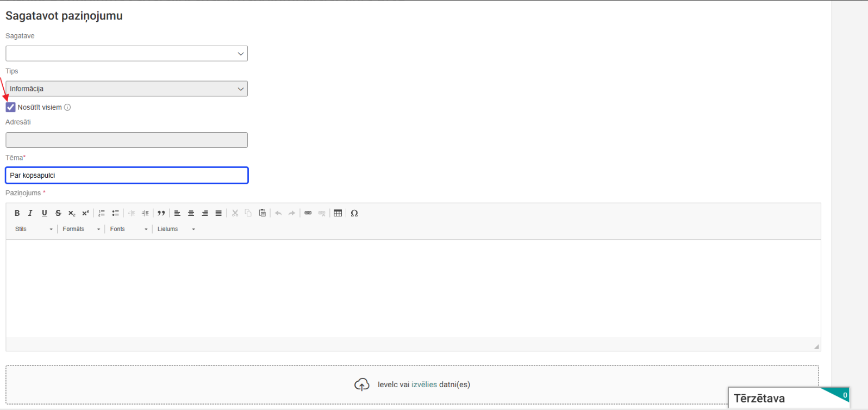Toggle underline formatting

pos(45,213)
